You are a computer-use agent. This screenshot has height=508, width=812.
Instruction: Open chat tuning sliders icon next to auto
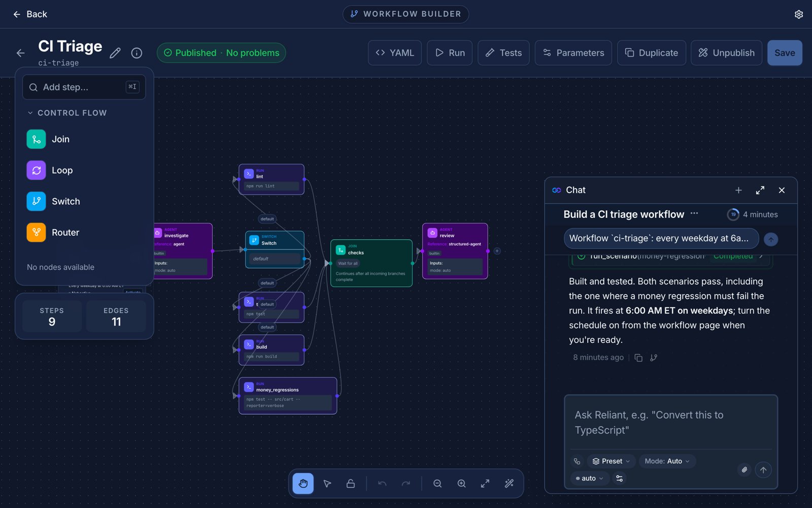click(x=619, y=479)
